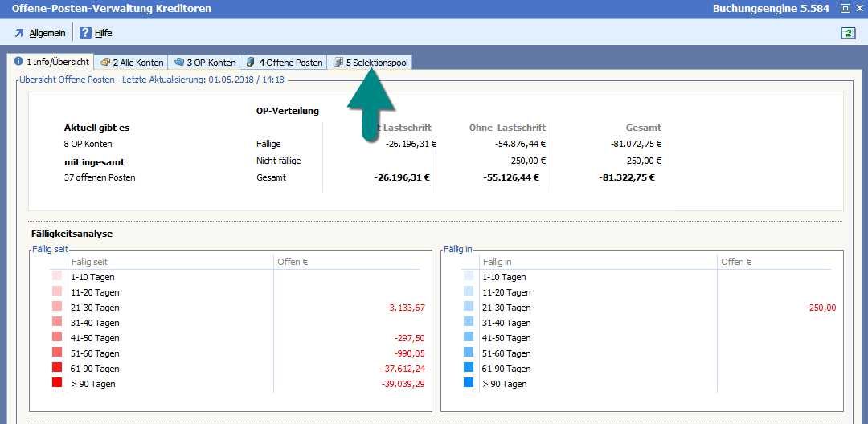Open the Allgemein menu
This screenshot has width=868, height=424.
coord(47,33)
